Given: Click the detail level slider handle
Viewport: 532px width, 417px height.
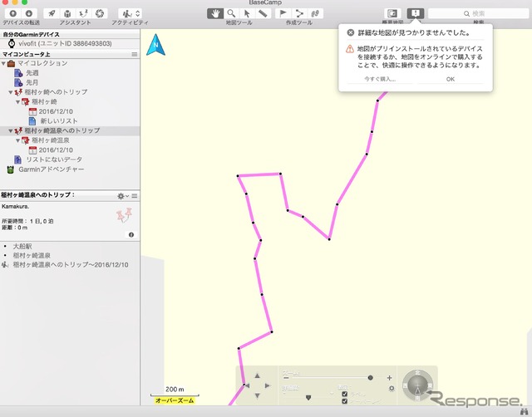Looking at the screenshot, I should point(308,397).
